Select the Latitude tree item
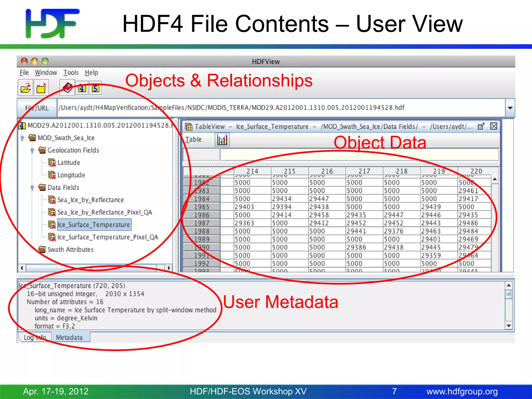 (69, 163)
